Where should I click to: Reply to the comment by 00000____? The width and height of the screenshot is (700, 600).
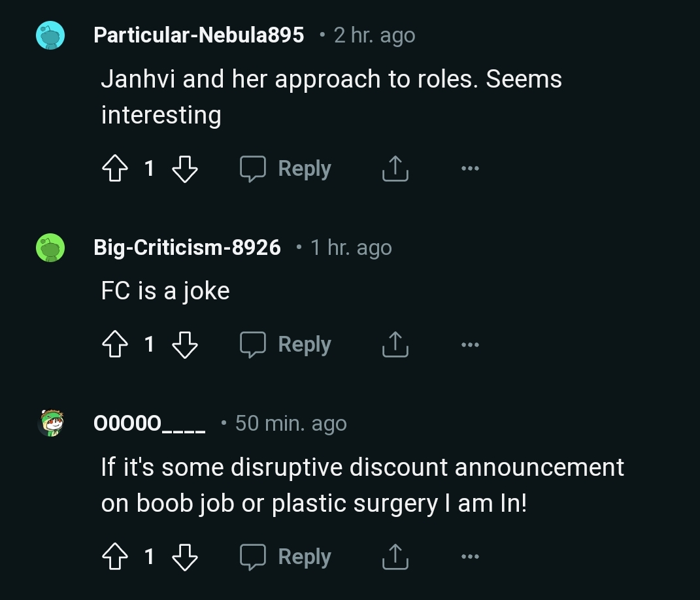286,557
